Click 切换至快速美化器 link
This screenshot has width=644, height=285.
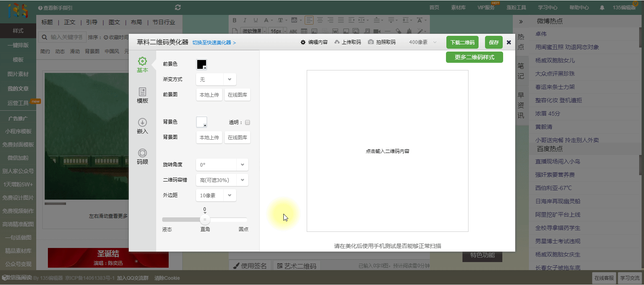coord(214,43)
